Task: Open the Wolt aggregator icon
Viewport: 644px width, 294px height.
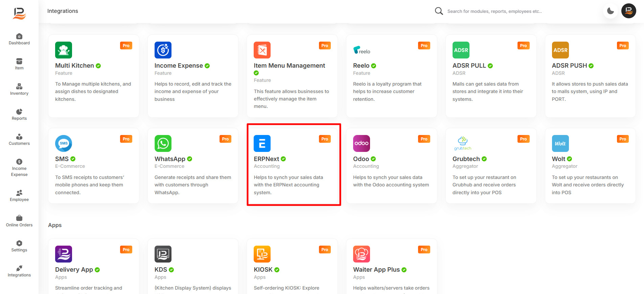Action: 560,143
